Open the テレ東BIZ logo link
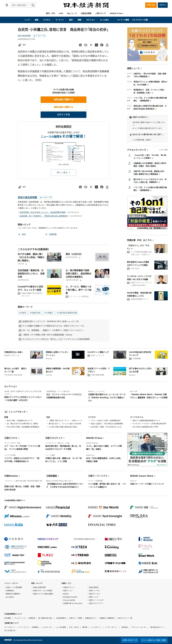Viewport: 172px width, 644px height. pos(45,555)
